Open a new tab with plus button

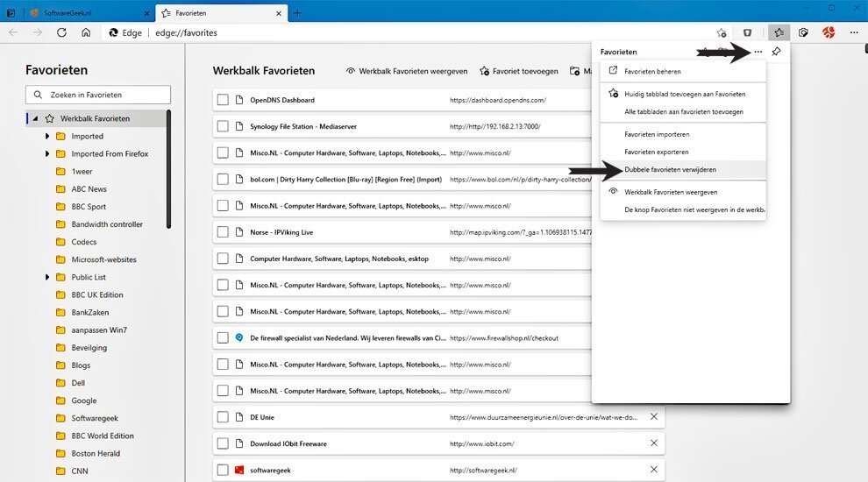pos(297,13)
